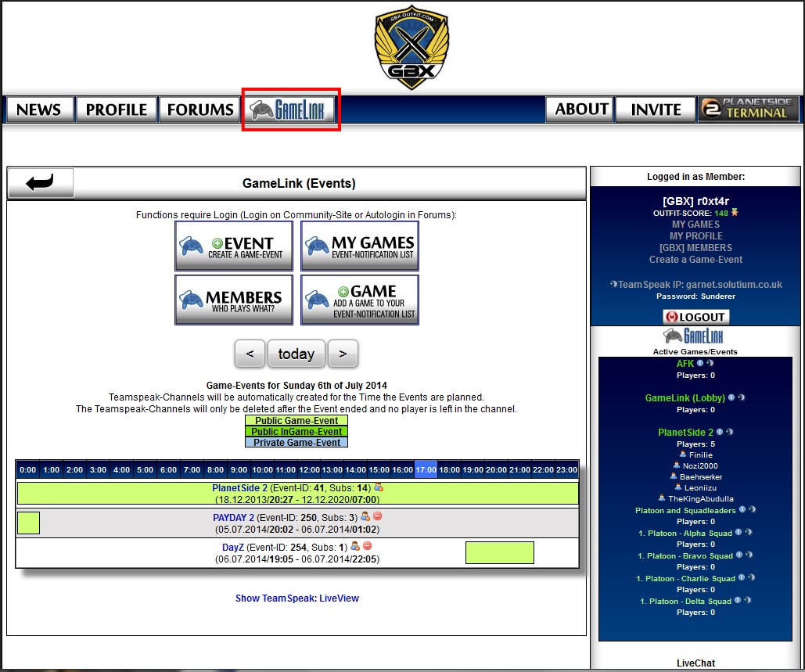This screenshot has height=672, width=805.
Task: Select the 17:00 hour in the timeline
Action: coord(426,469)
